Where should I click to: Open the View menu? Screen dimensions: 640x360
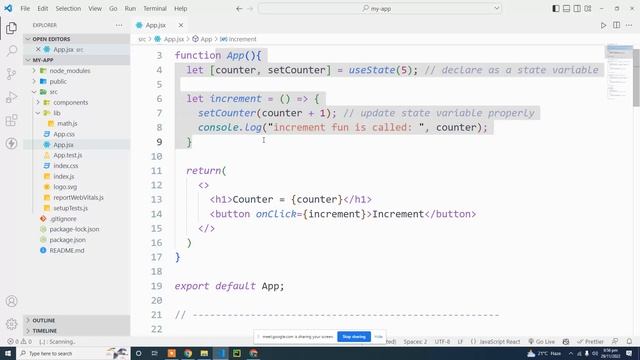pyautogui.click(x=95, y=8)
